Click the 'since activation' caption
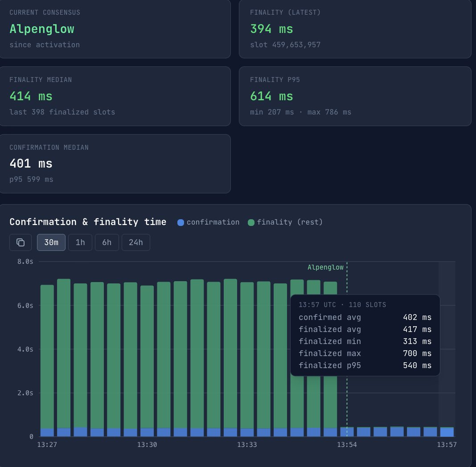 pyautogui.click(x=45, y=45)
